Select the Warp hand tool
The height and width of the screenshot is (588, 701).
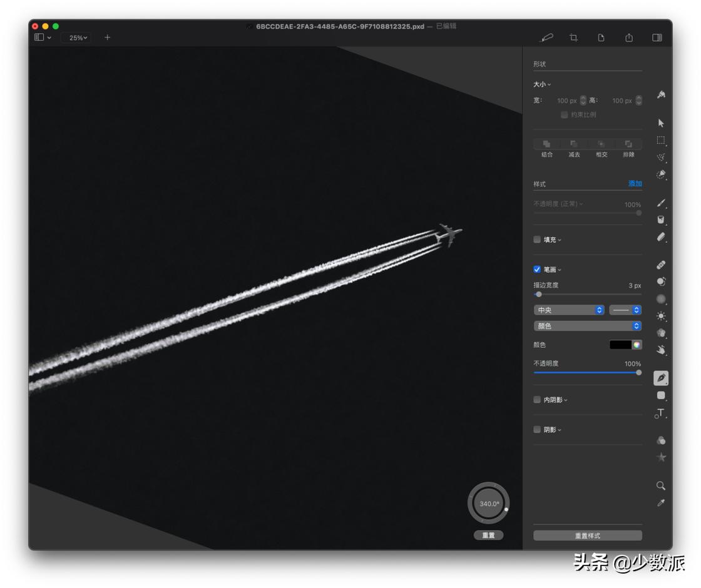point(661,350)
